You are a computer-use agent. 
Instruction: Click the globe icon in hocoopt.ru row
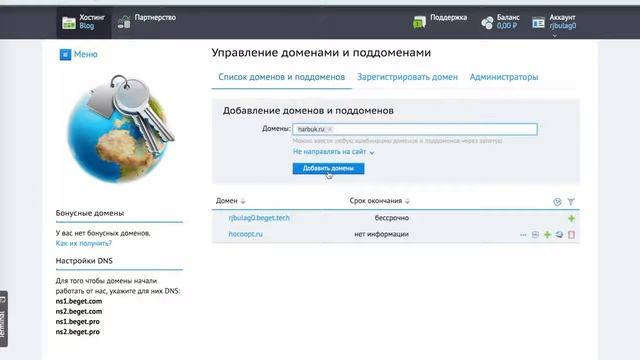(559, 235)
